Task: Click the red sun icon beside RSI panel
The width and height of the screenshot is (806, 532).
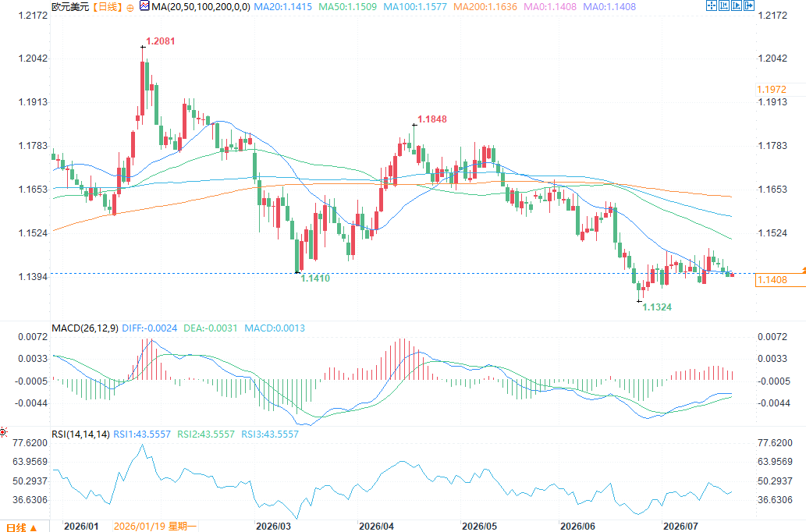Action: (4, 432)
